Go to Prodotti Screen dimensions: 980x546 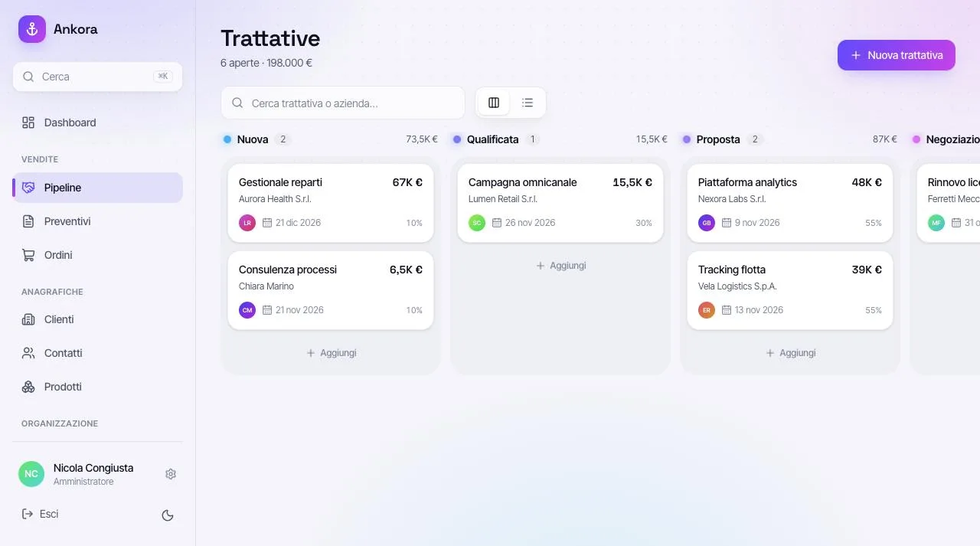(x=98, y=387)
